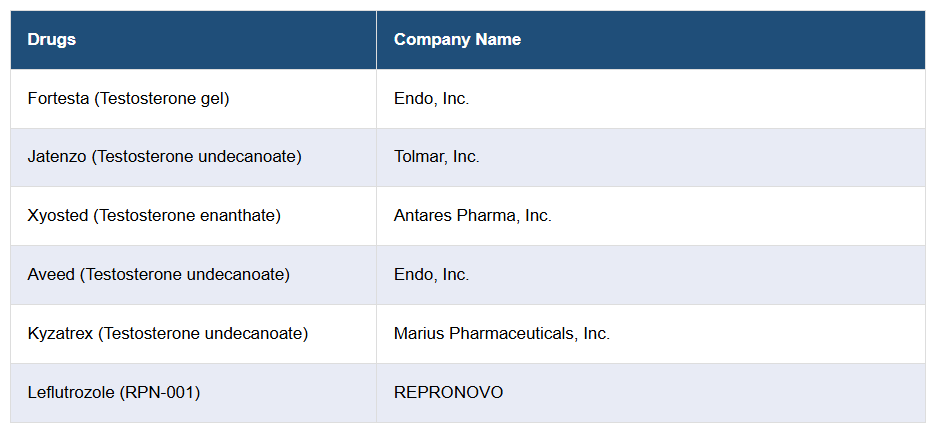936x439 pixels.
Task: Click the word "Fortesta" in the first row
Action: tap(58, 99)
